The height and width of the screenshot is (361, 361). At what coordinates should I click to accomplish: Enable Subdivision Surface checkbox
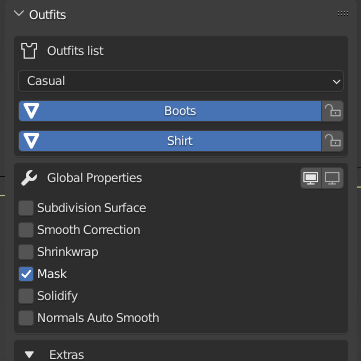pos(26,208)
